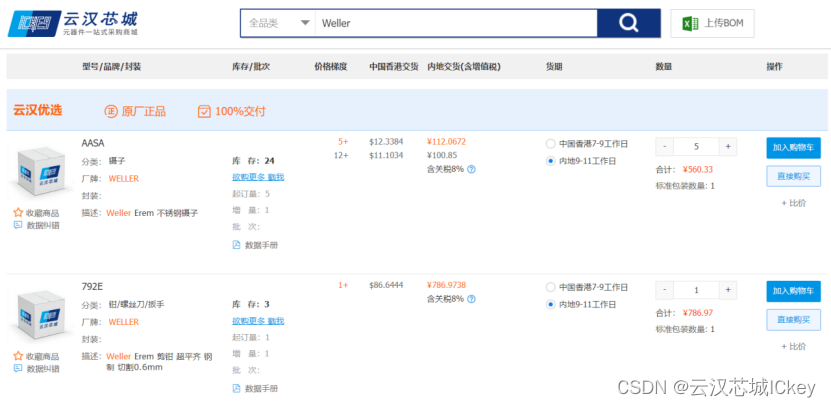Open the 792E product title
Image resolution: width=831 pixels, height=407 pixels.
pyautogui.click(x=92, y=287)
